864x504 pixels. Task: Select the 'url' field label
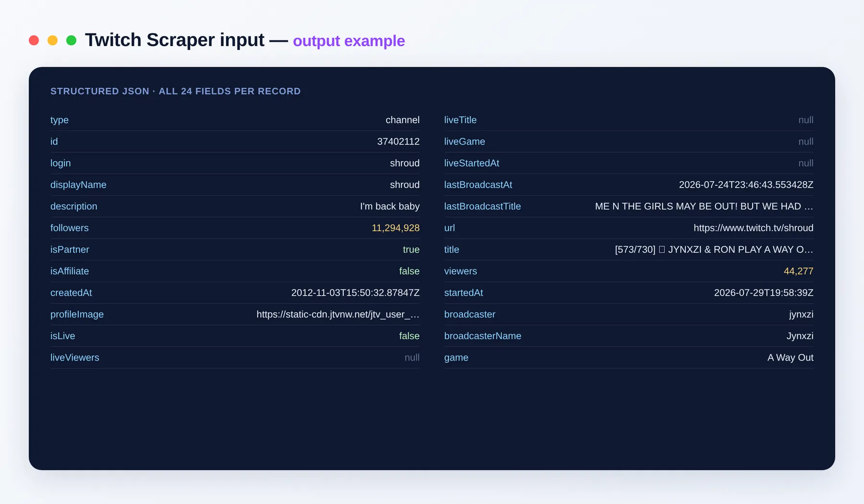point(449,228)
